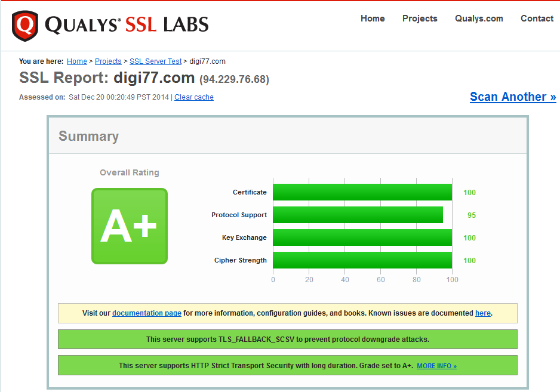This screenshot has height=392, width=560.
Task: Click the chart axis label 60
Action: pyautogui.click(x=381, y=280)
